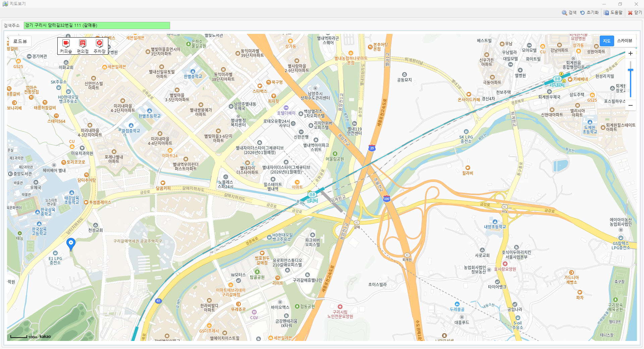
Task: Close the map window with 닫기
Action: (x=635, y=13)
